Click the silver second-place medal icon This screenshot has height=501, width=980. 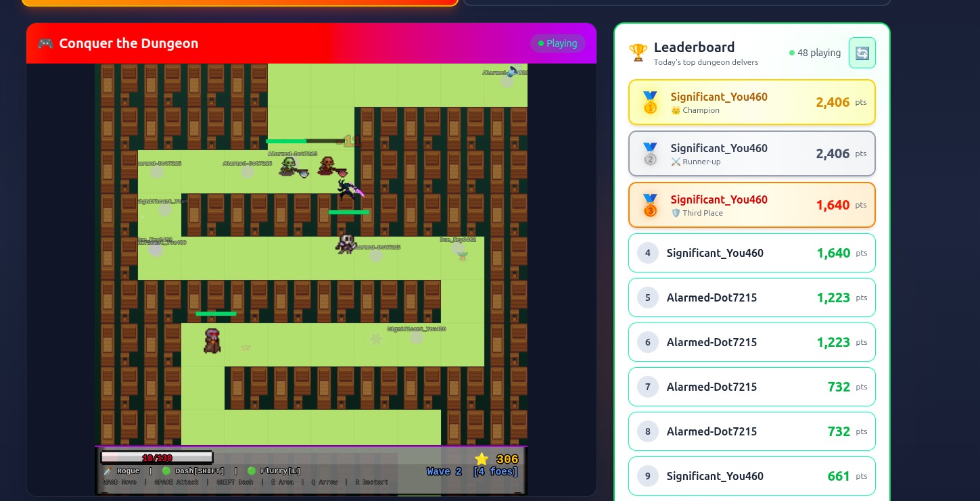pos(650,154)
